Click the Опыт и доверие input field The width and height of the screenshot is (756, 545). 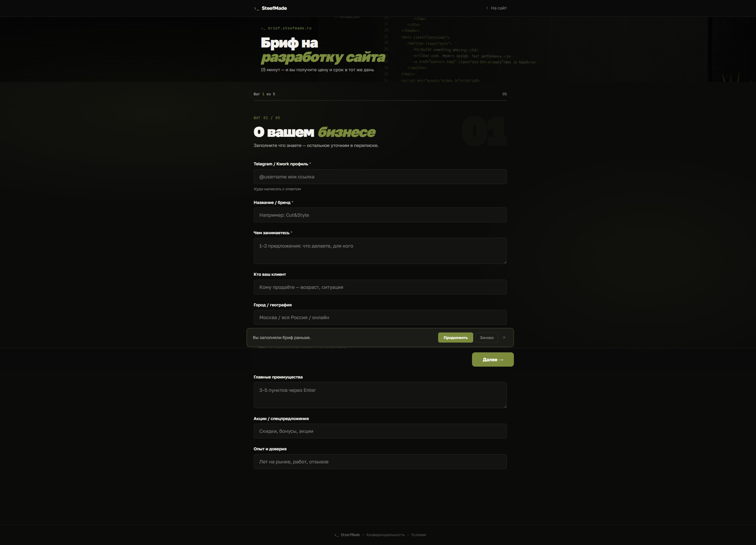[380, 462]
